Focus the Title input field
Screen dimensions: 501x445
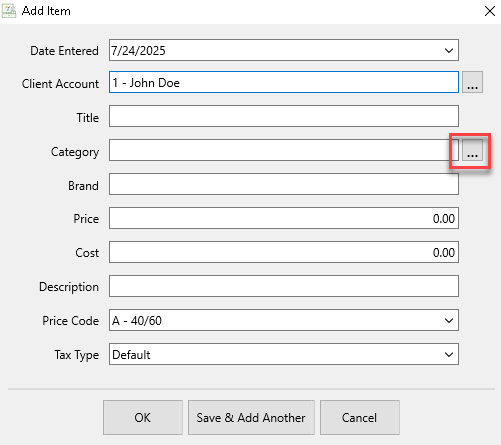pyautogui.click(x=284, y=116)
